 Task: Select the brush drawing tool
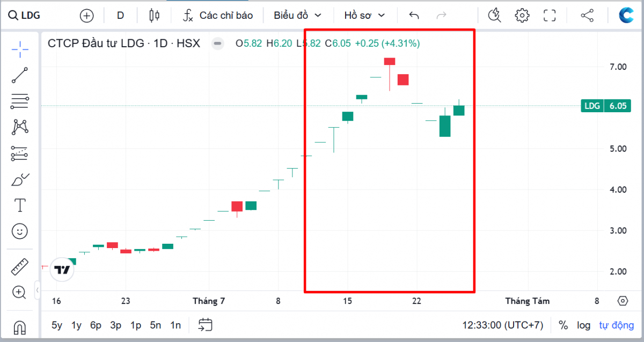(20, 180)
